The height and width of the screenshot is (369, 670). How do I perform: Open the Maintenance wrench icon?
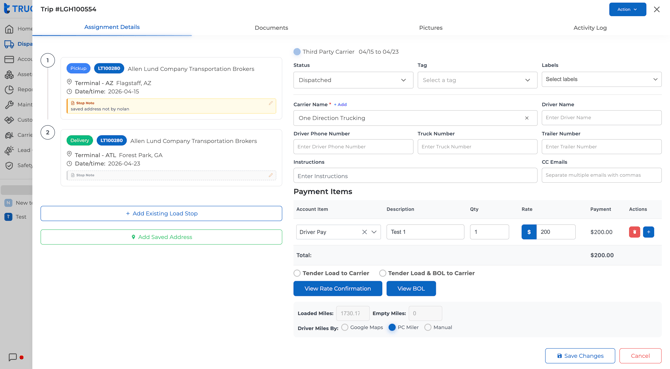point(9,105)
